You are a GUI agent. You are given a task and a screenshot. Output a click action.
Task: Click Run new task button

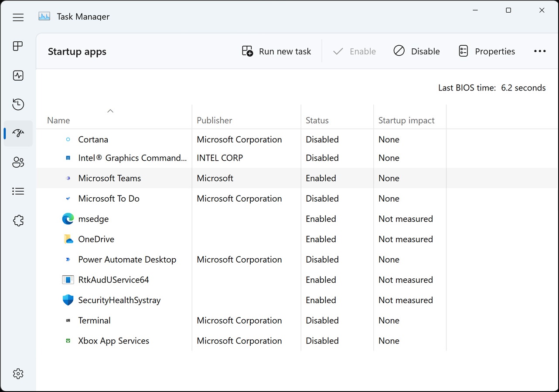pos(276,51)
